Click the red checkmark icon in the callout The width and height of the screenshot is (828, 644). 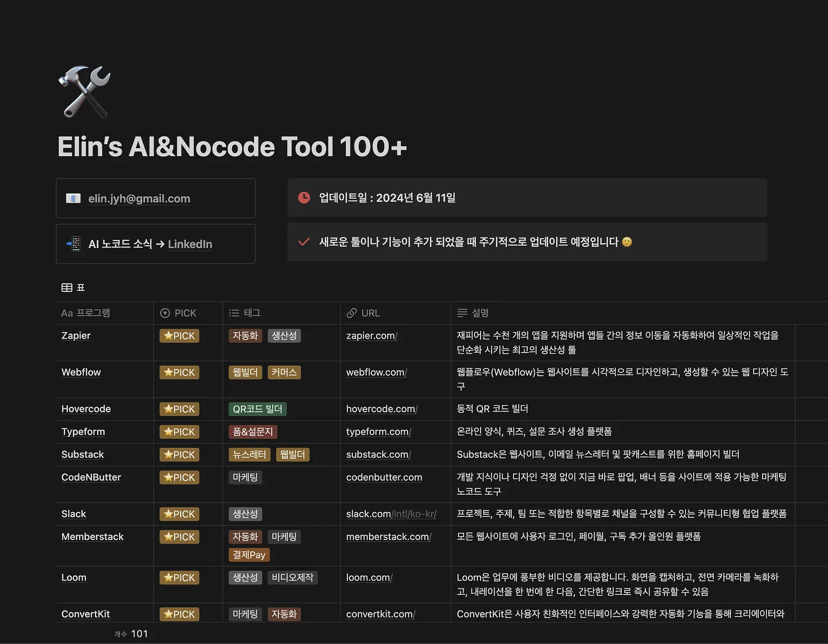click(x=304, y=242)
